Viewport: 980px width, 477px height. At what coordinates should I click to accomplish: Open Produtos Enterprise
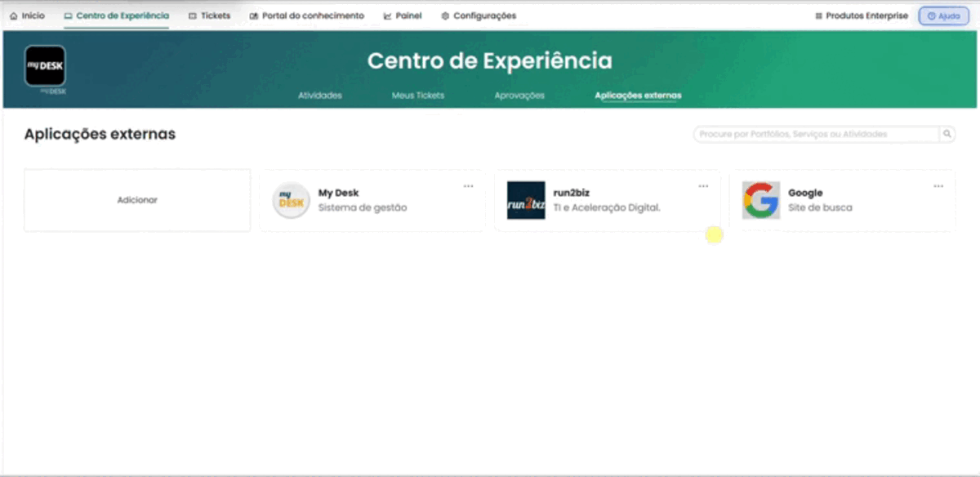pyautogui.click(x=862, y=16)
